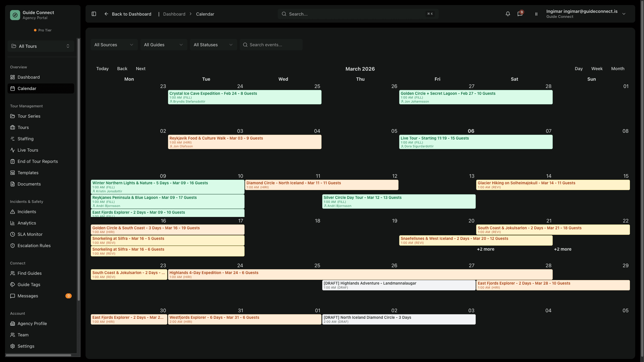The width and height of the screenshot is (644, 362).
Task: Open the All Guides filter dropdown
Action: click(164, 45)
